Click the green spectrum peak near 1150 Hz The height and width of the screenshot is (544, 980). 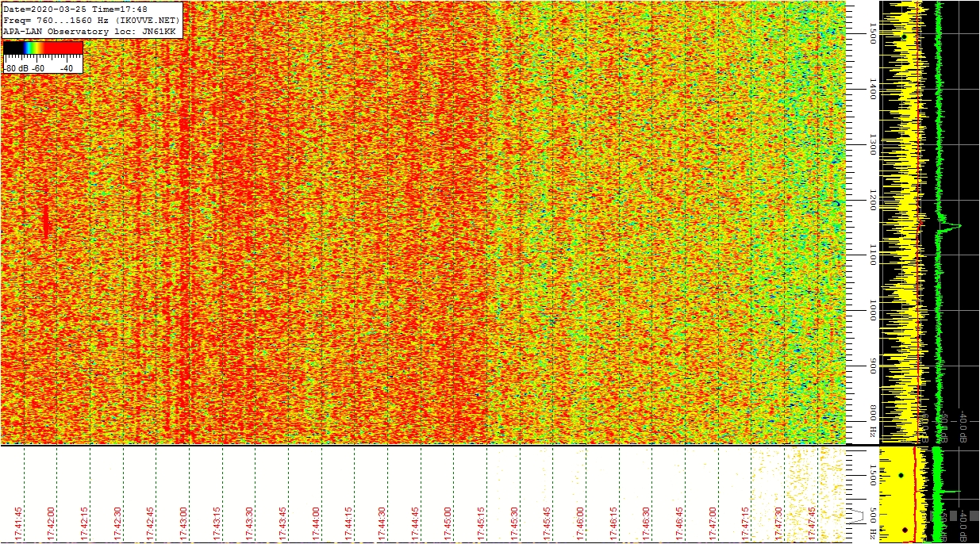[x=951, y=227]
